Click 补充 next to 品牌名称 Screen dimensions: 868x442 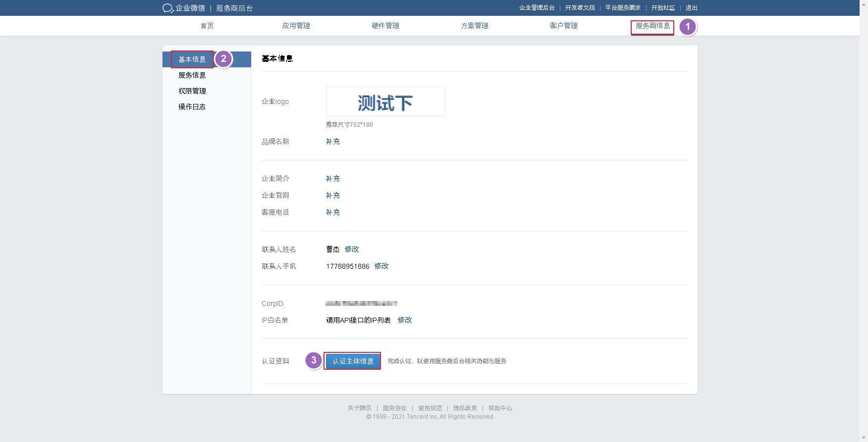point(332,142)
